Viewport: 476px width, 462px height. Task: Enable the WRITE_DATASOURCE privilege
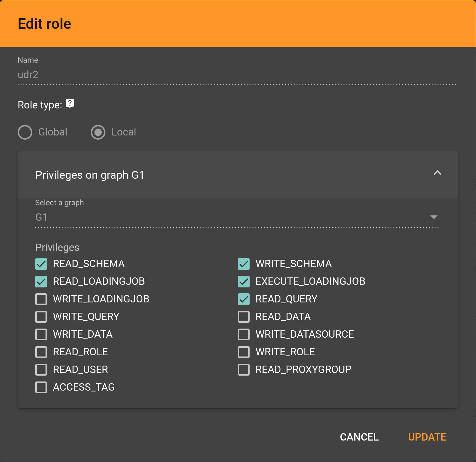244,334
